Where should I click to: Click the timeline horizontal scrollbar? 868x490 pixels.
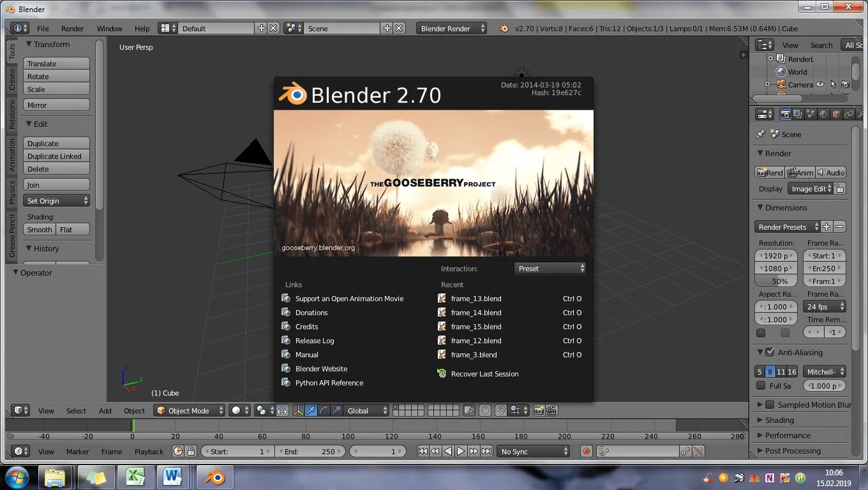pos(377,436)
